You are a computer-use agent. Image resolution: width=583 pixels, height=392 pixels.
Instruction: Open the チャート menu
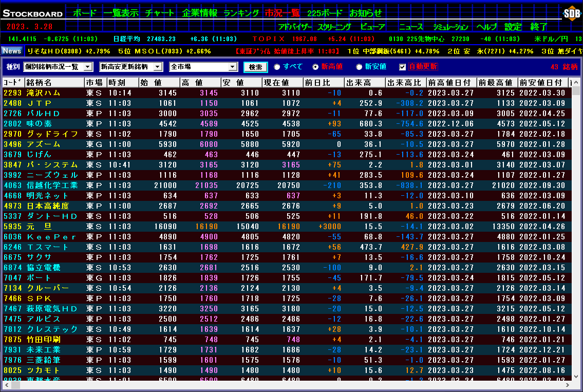[160, 13]
